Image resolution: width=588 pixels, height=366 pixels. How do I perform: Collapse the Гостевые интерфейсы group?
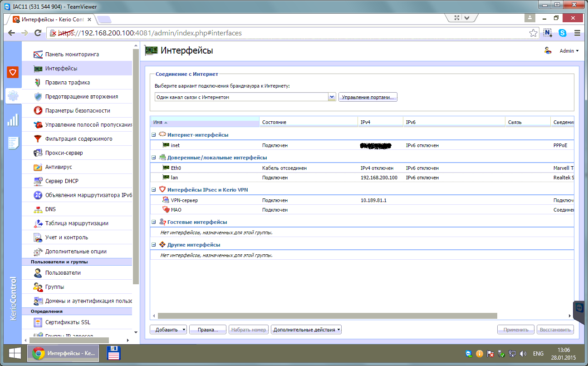click(153, 222)
